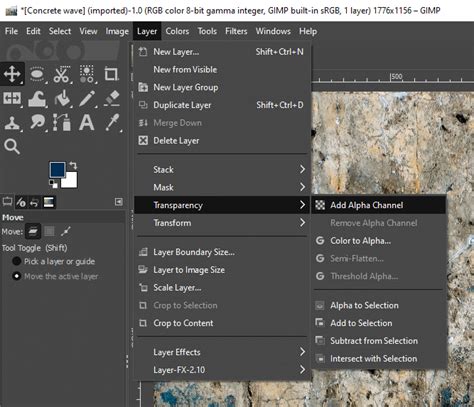The width and height of the screenshot is (474, 407).
Task: Click Add Alpha Channel
Action: coord(379,205)
